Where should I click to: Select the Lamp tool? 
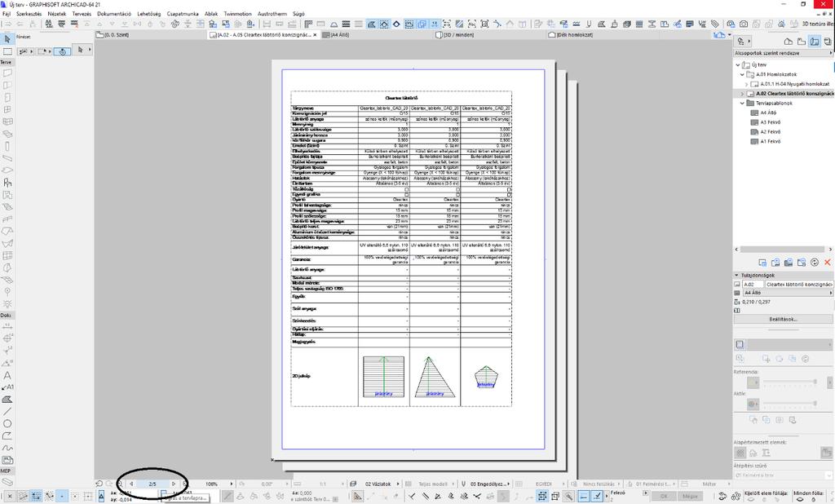click(7, 304)
